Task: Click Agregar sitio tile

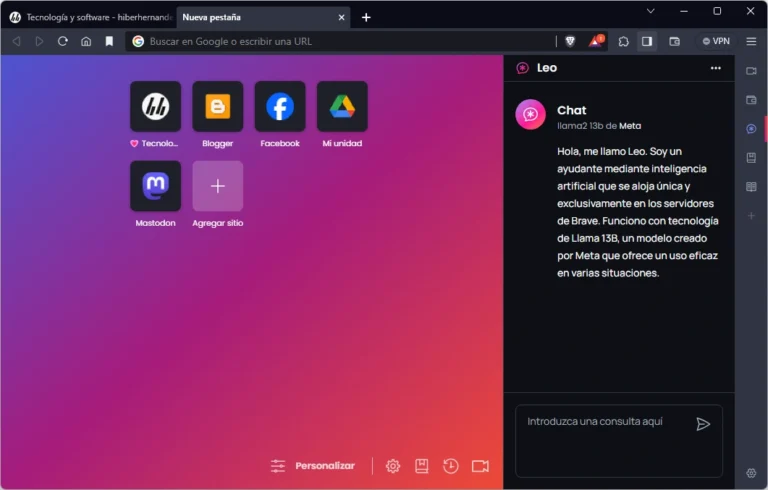Action: click(218, 186)
